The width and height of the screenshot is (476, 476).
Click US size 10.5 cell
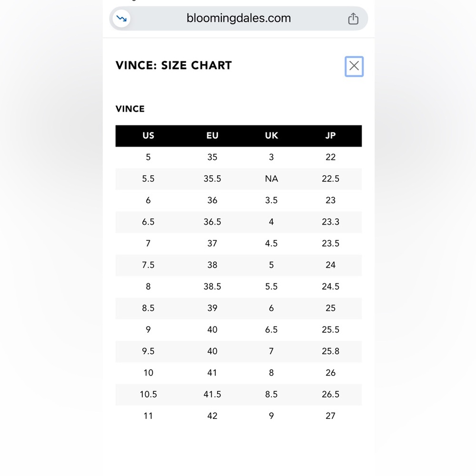(148, 394)
